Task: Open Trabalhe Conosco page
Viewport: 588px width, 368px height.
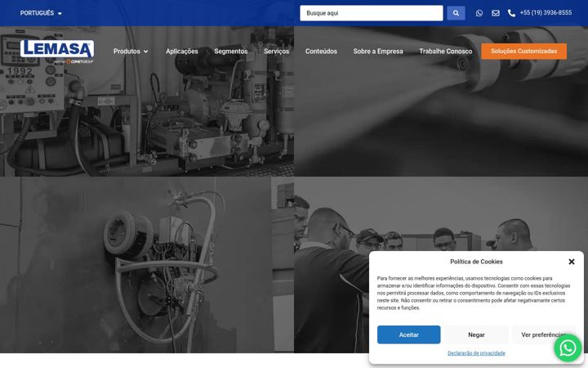Action: click(x=446, y=51)
